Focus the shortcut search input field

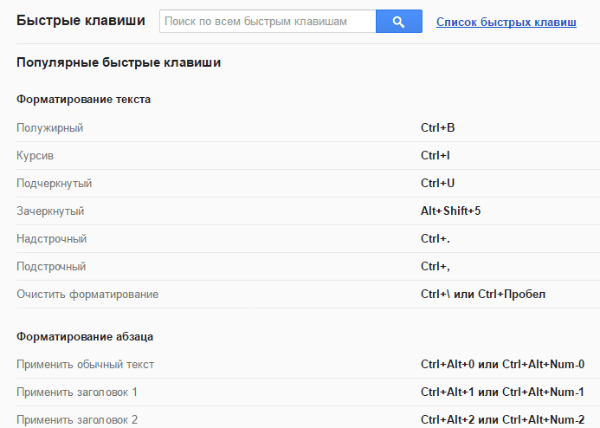point(267,21)
